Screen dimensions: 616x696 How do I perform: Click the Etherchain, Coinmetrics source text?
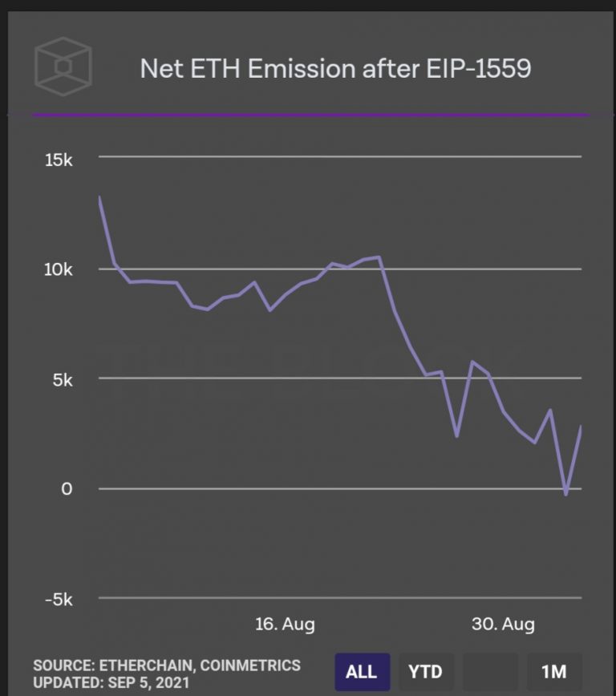coord(167,665)
